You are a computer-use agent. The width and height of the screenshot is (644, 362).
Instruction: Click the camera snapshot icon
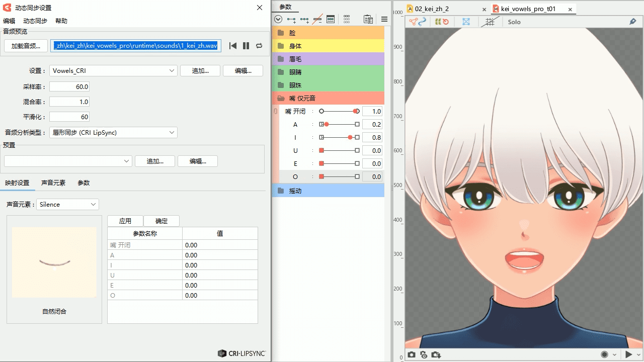coord(412,354)
